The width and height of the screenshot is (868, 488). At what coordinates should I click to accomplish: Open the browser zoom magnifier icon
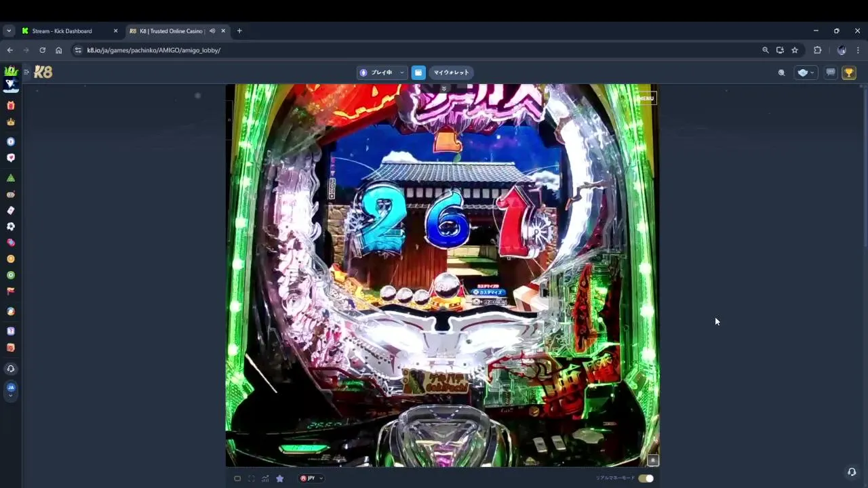(766, 50)
